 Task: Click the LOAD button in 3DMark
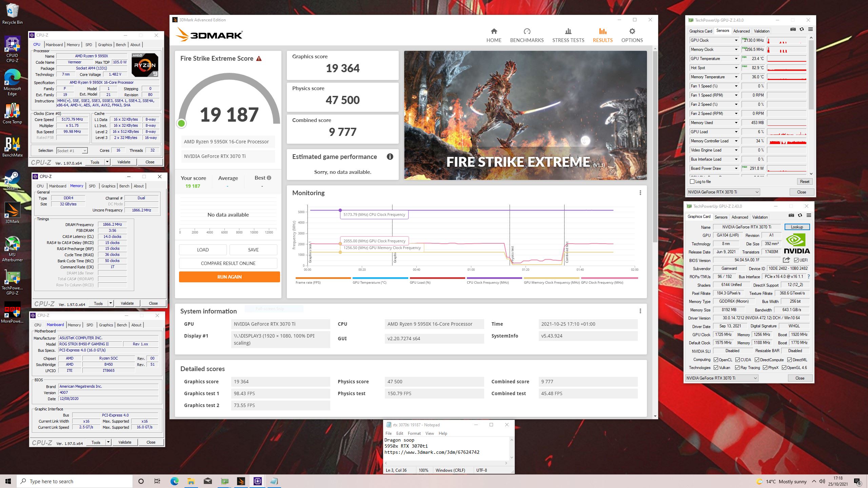(x=203, y=250)
